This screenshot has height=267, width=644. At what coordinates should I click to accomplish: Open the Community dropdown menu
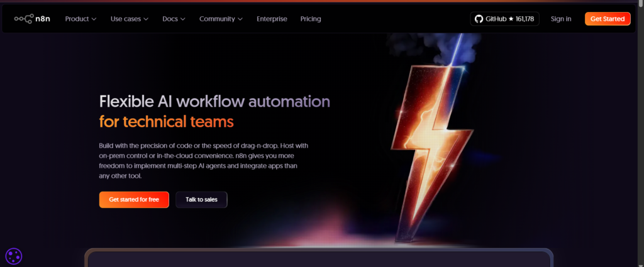tap(221, 19)
